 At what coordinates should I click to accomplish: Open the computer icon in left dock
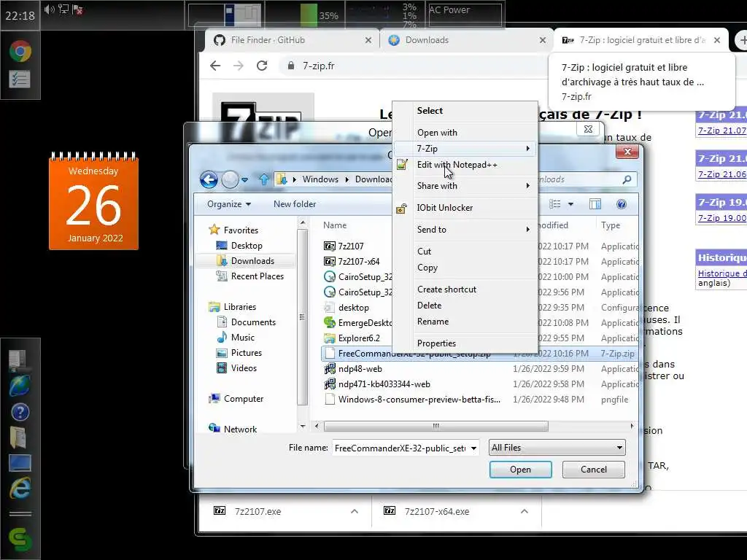tap(18, 360)
